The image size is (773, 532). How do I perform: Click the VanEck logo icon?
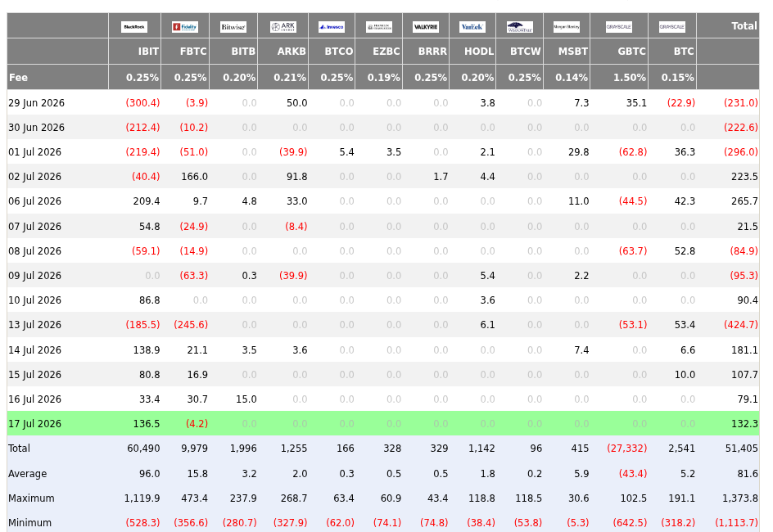click(x=472, y=26)
